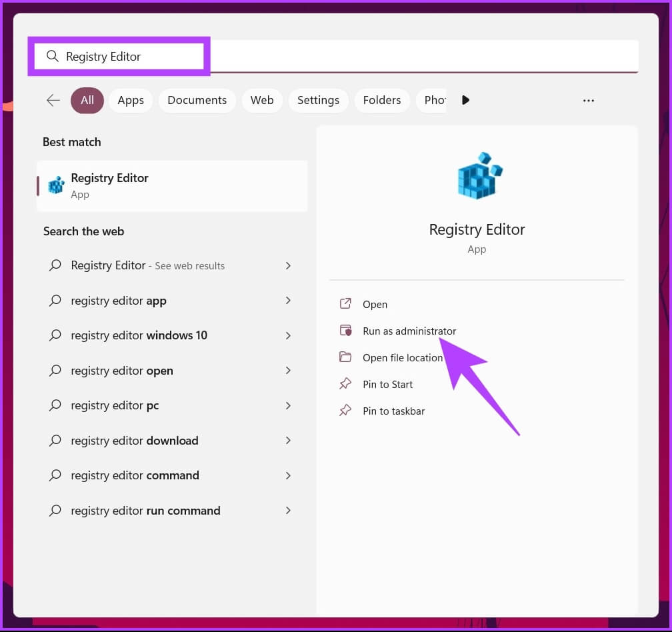Viewport: 672px width, 632px height.
Task: Click 'registry editor run command' suggestion text
Action: (146, 510)
